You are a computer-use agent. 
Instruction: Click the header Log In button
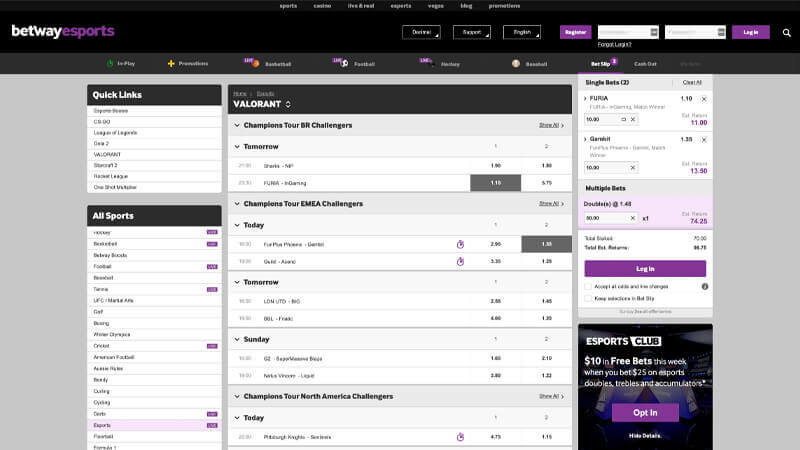click(751, 32)
